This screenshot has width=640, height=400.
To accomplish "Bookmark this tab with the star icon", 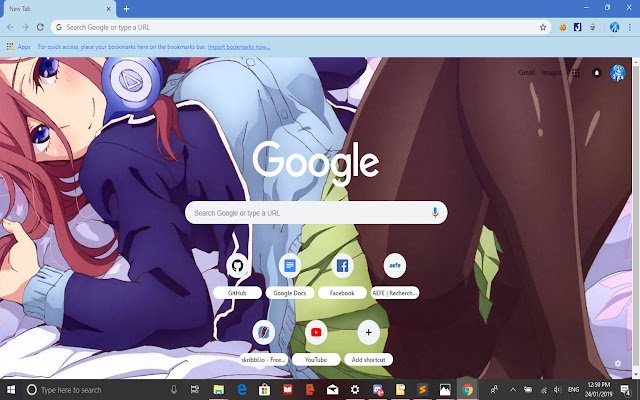I will [x=543, y=27].
